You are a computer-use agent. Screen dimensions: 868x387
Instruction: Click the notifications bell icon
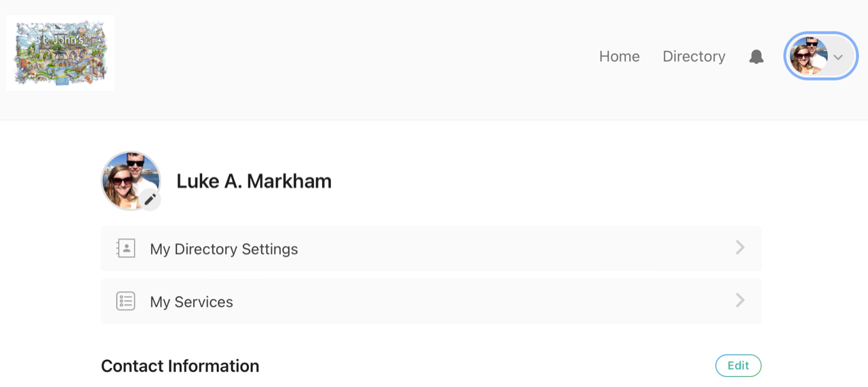(x=756, y=57)
